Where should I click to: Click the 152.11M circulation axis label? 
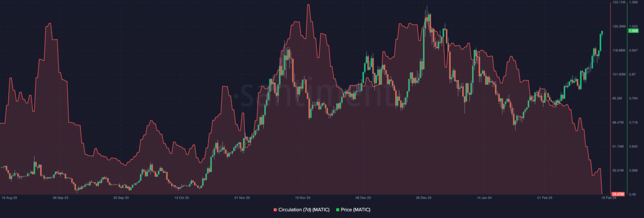pyautogui.click(x=619, y=3)
